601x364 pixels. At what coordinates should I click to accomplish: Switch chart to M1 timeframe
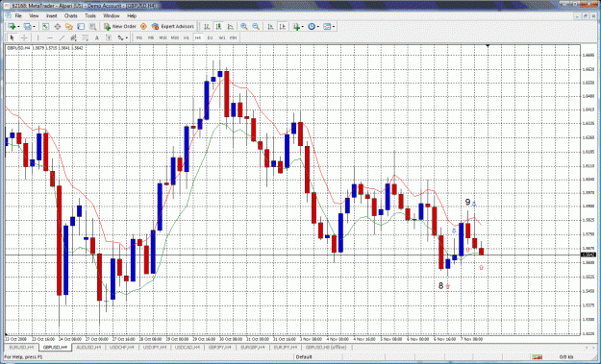139,37
